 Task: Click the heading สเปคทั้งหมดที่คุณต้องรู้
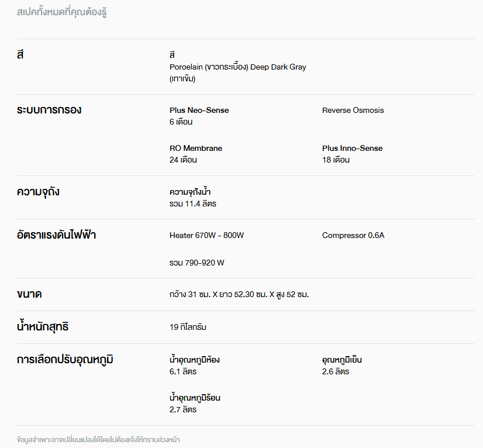[62, 12]
